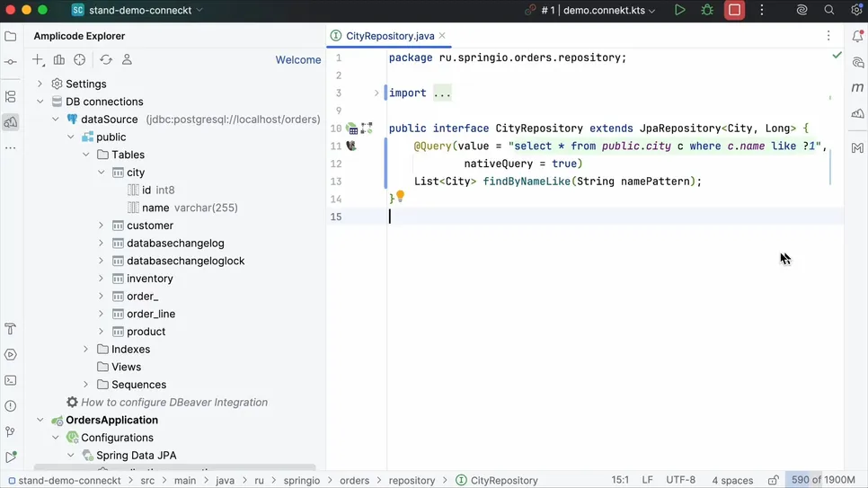Select the name varchar(255) column
The width and height of the screenshot is (868, 488).
(x=190, y=208)
